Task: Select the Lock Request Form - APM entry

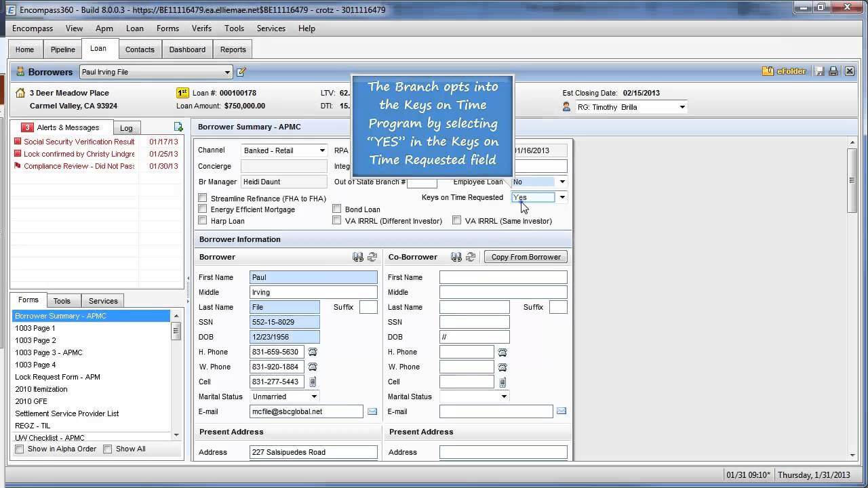Action: 58,377
